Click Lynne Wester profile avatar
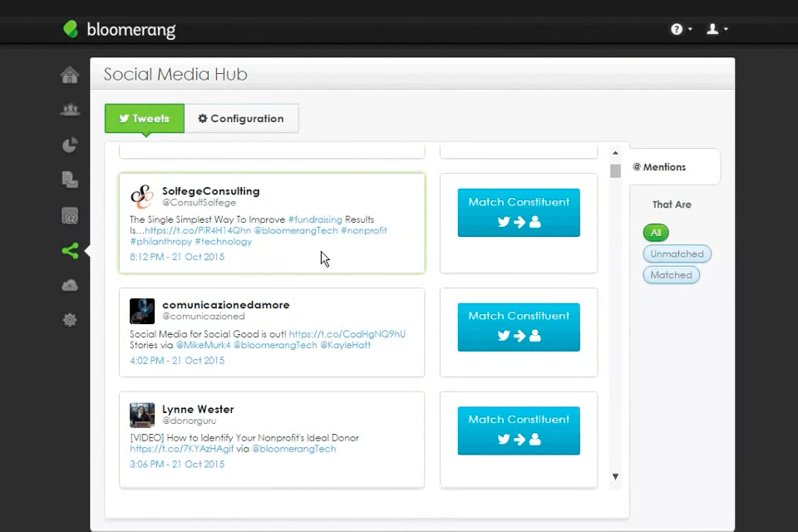This screenshot has width=798, height=532. click(142, 415)
